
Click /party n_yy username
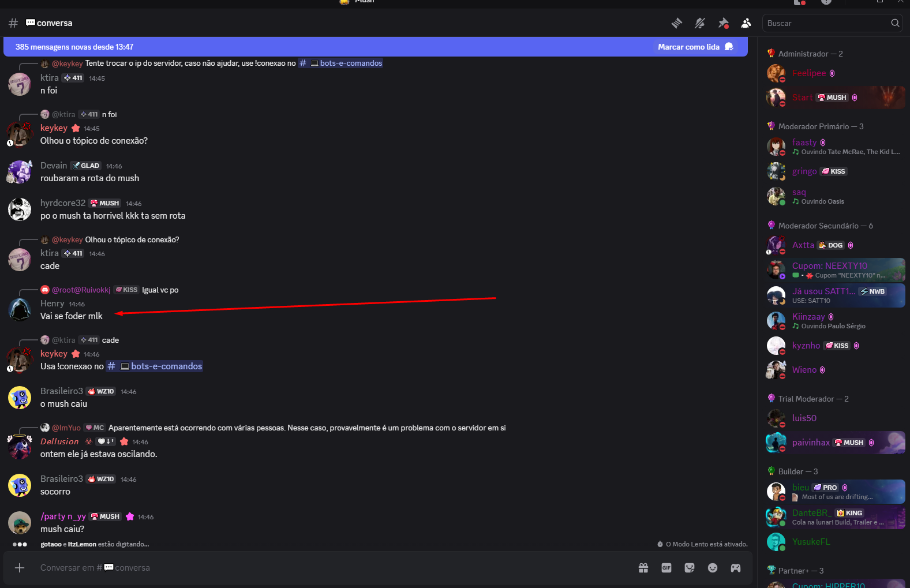[63, 516]
